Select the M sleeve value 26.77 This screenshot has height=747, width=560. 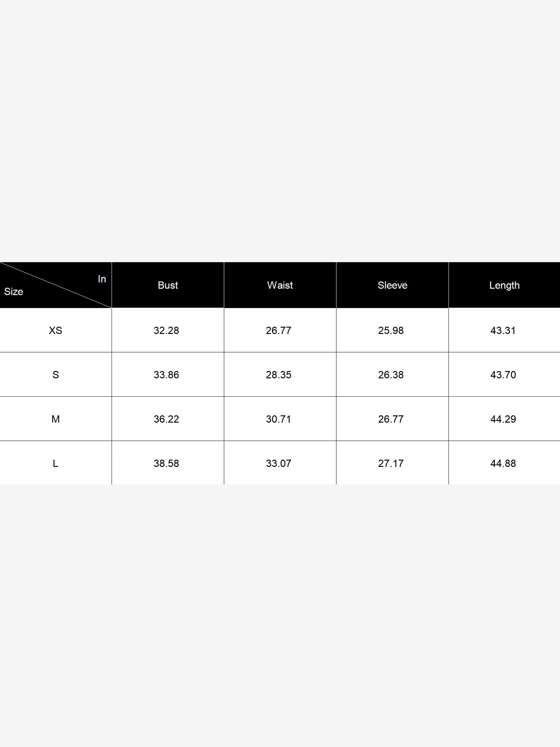pos(391,419)
